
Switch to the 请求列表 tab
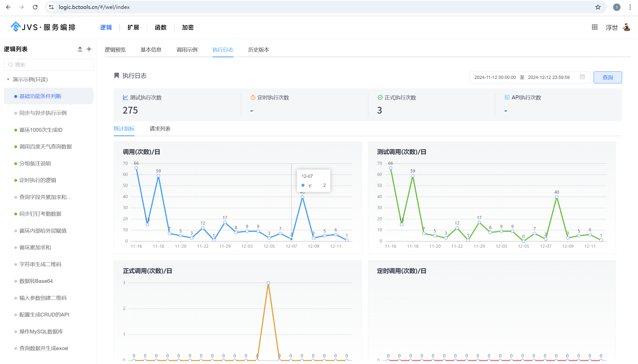pos(160,129)
